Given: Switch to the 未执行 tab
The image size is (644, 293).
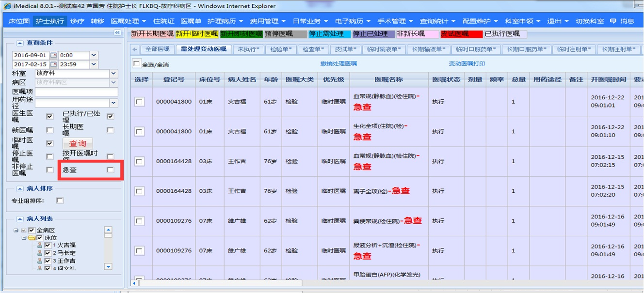Looking at the screenshot, I should [248, 49].
